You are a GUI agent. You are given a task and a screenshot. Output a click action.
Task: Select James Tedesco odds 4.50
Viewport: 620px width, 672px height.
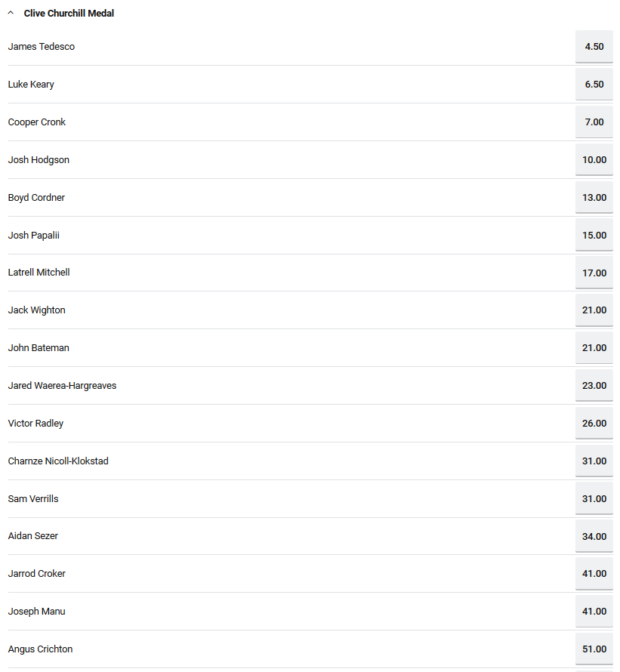(594, 47)
